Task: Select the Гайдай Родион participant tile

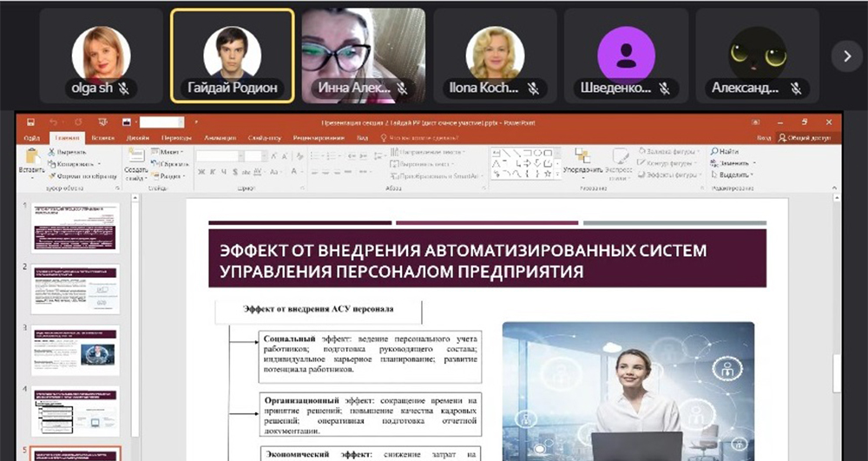Action: click(232, 56)
